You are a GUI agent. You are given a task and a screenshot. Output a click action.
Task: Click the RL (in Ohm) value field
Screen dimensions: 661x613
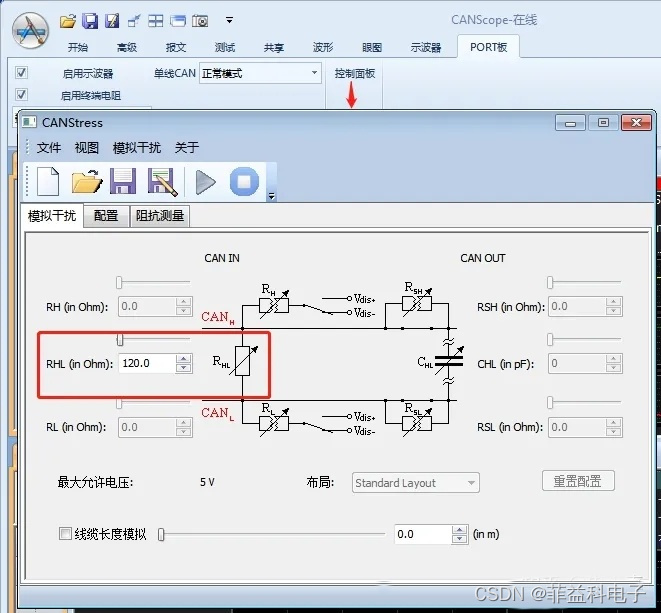147,427
